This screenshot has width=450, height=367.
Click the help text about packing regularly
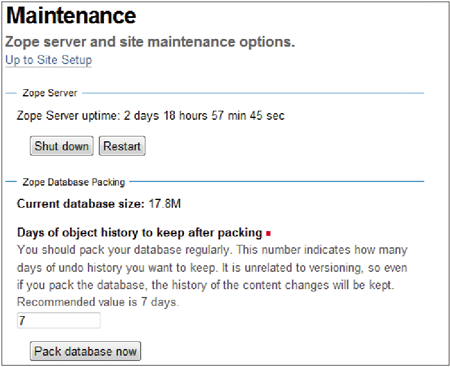(124, 250)
